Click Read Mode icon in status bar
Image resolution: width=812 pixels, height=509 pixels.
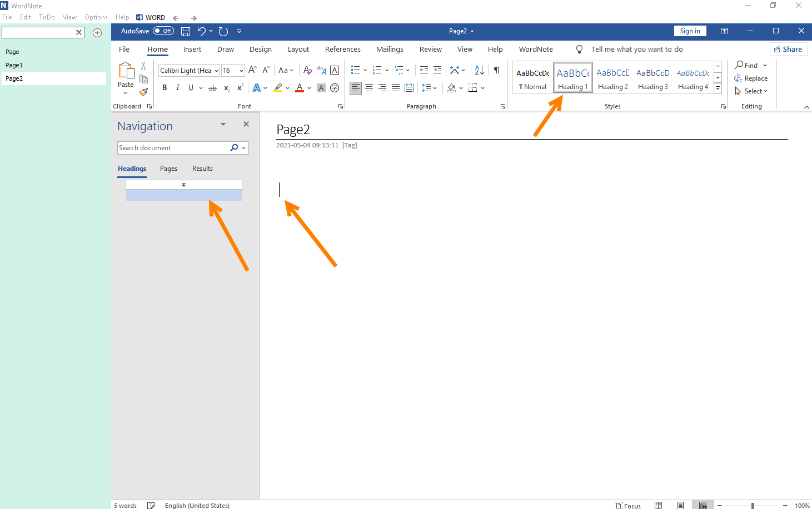[658, 505]
